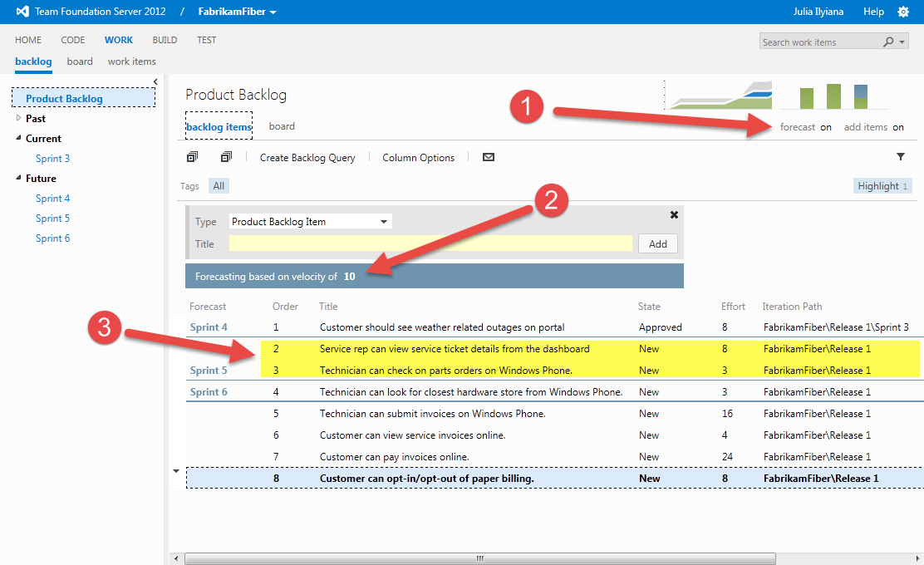Click the filter funnel icon
This screenshot has height=565, width=924.
pyautogui.click(x=901, y=157)
